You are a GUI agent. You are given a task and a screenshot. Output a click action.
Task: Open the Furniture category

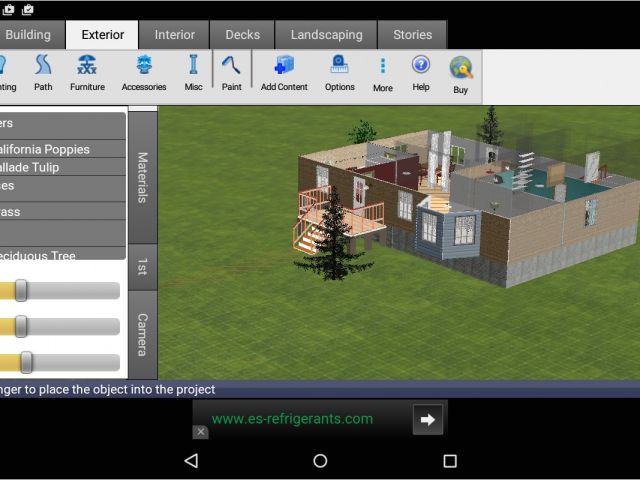(x=87, y=72)
